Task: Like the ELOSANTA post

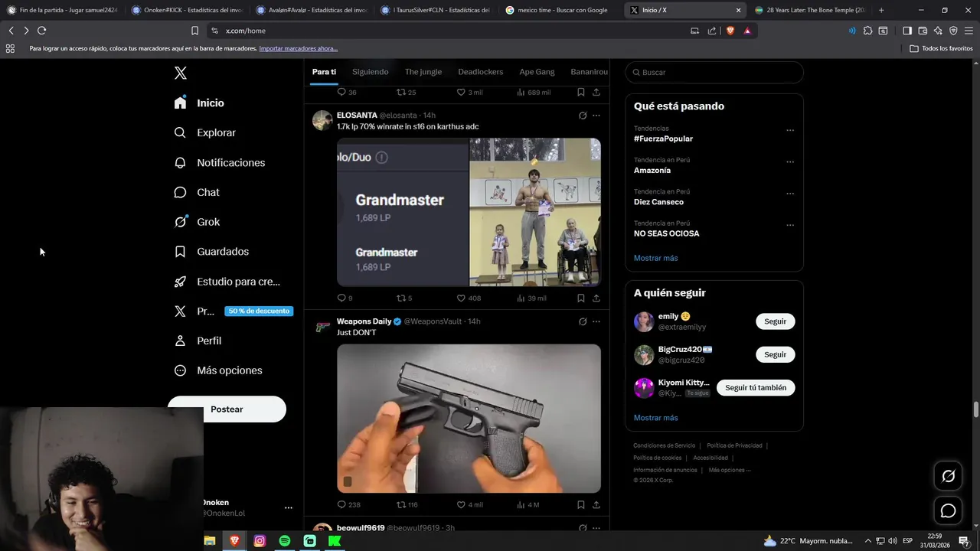Action: click(x=469, y=298)
